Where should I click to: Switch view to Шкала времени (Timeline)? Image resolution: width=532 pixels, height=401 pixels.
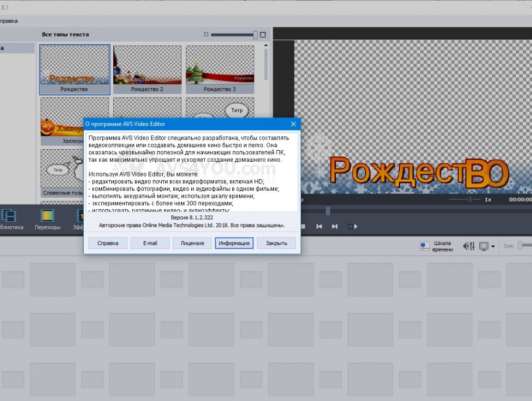436,246
